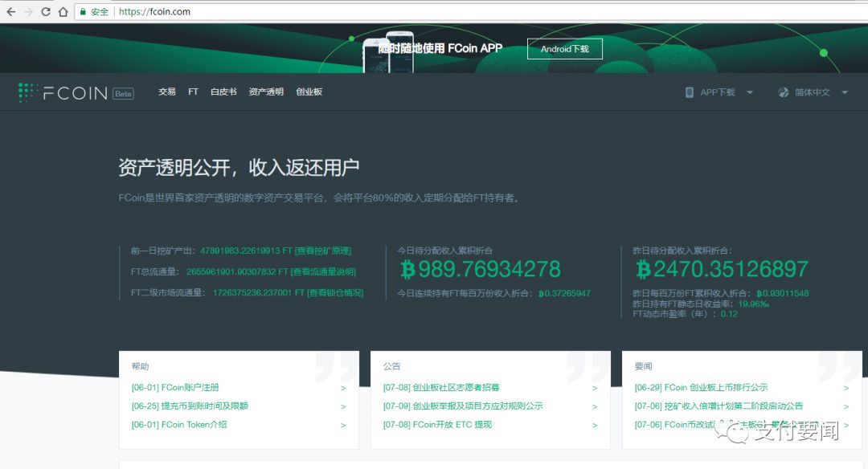Click the 资产透明公开，收入返还用户 headline
The height and width of the screenshot is (469, 868).
click(239, 167)
